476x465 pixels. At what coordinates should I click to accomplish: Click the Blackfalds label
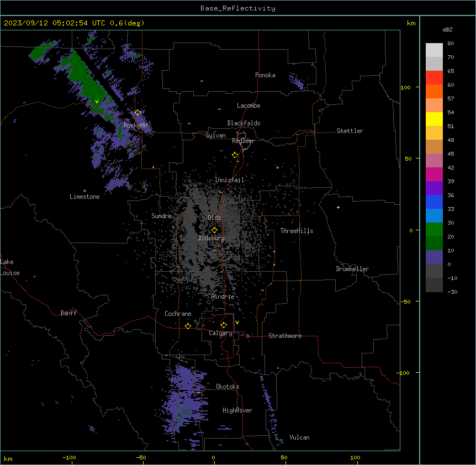point(244,123)
